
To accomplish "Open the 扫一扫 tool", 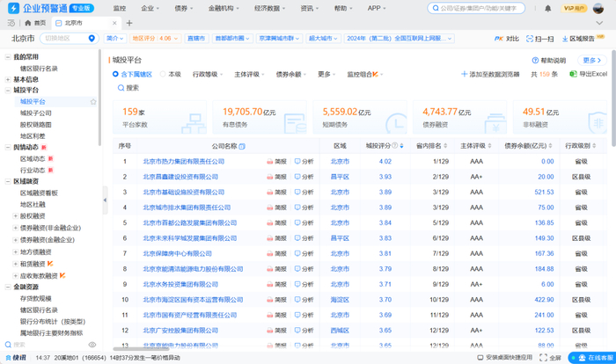I will coord(539,39).
